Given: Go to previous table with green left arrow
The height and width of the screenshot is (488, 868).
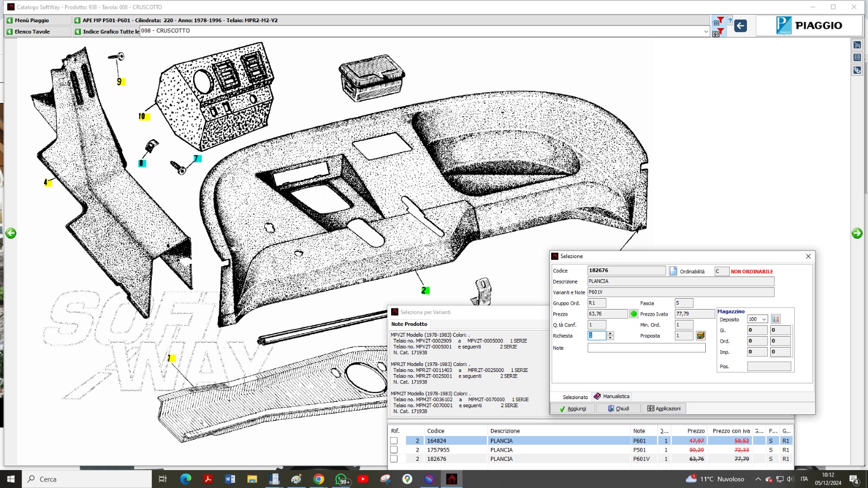Looking at the screenshot, I should [11, 233].
